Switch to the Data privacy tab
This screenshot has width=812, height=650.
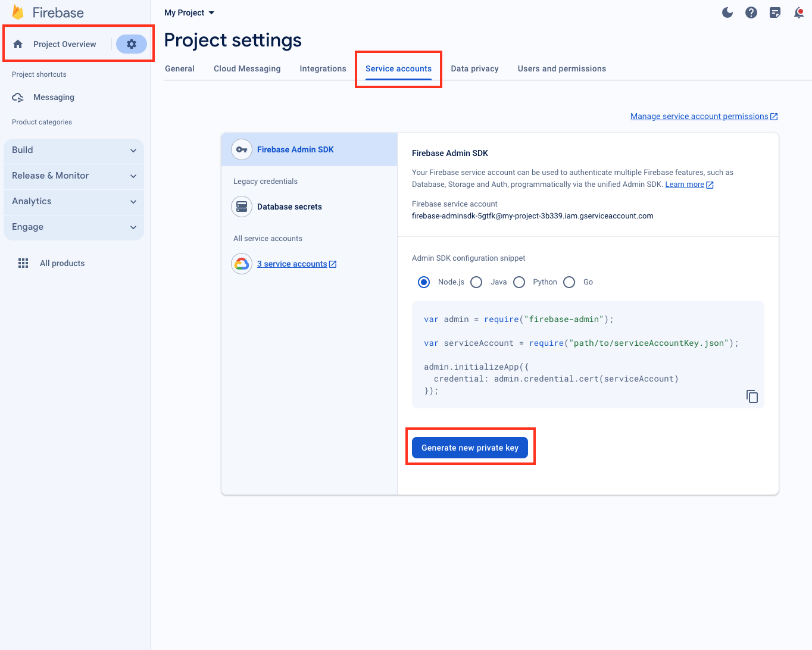(x=474, y=68)
